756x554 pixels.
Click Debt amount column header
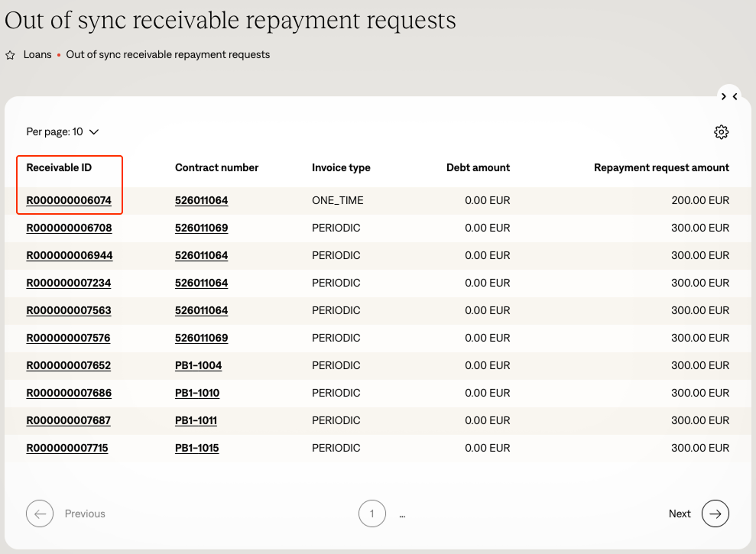pyautogui.click(x=478, y=168)
